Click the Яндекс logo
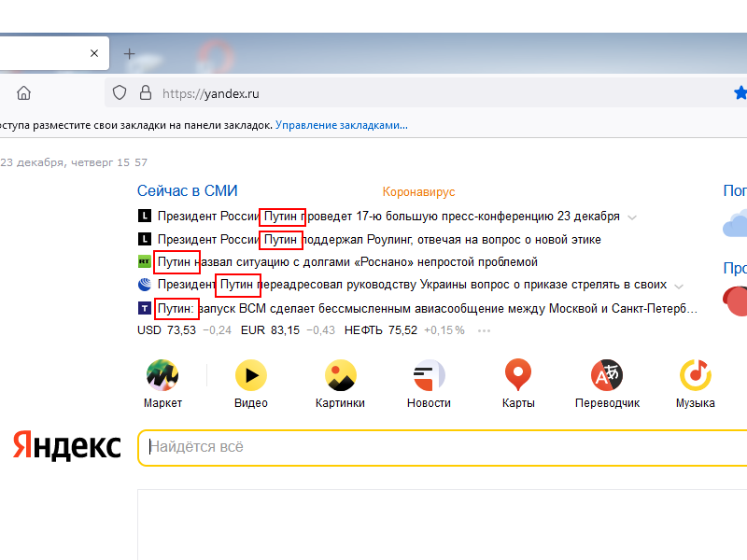The width and height of the screenshot is (747, 560). [x=66, y=446]
